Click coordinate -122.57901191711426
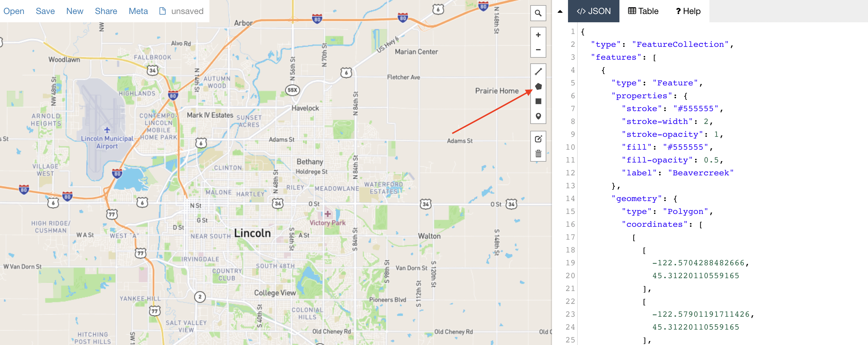Image resolution: width=868 pixels, height=345 pixels. click(x=701, y=314)
